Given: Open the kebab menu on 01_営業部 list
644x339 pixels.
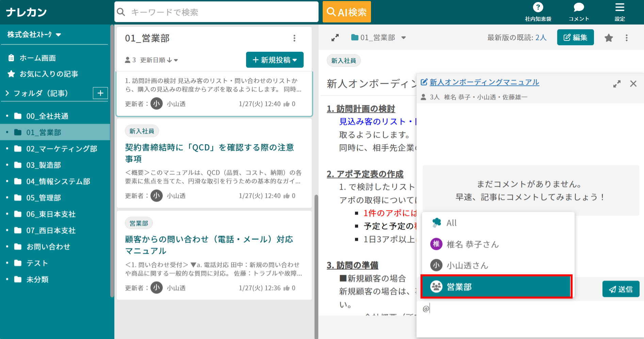Looking at the screenshot, I should pos(294,38).
